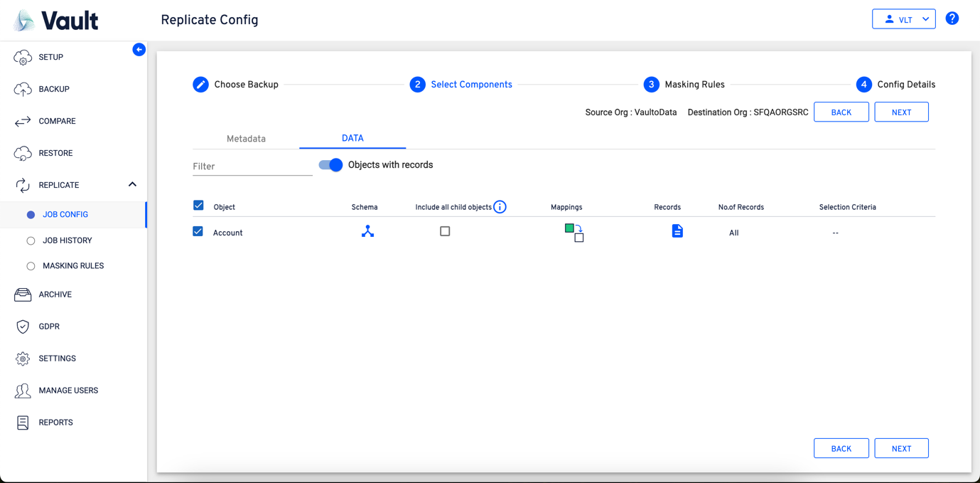Viewport: 980px width, 483px height.
Task: Toggle the Objects with records switch
Action: point(330,165)
